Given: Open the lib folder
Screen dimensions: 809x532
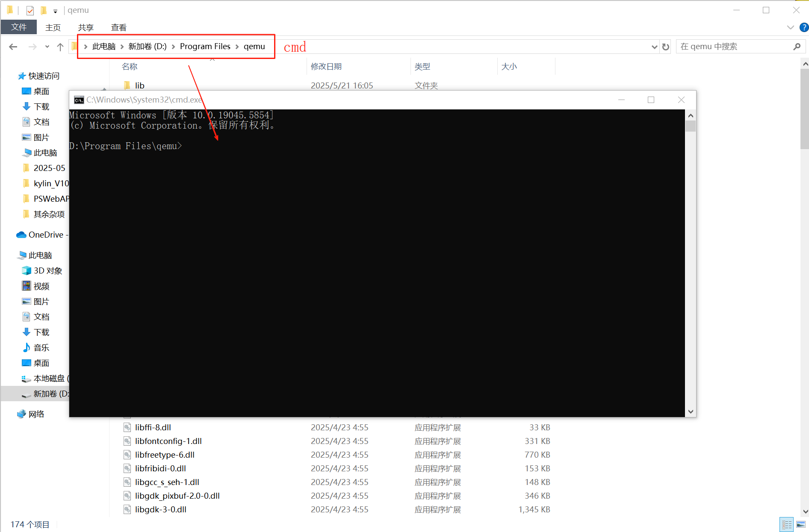Looking at the screenshot, I should pyautogui.click(x=139, y=85).
